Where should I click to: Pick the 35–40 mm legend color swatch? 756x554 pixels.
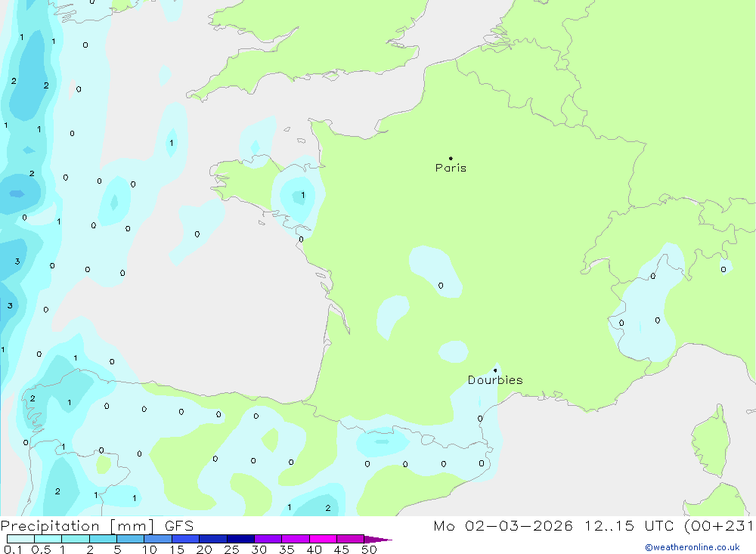[x=296, y=539]
